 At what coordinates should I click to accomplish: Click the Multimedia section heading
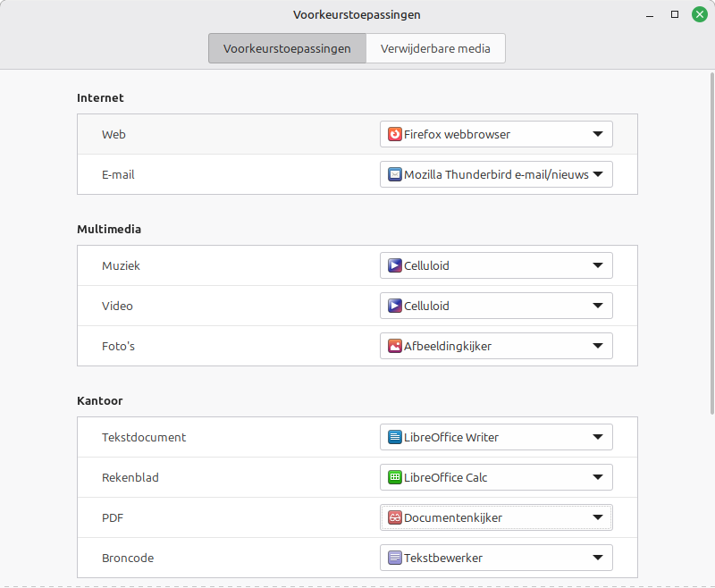click(x=109, y=230)
